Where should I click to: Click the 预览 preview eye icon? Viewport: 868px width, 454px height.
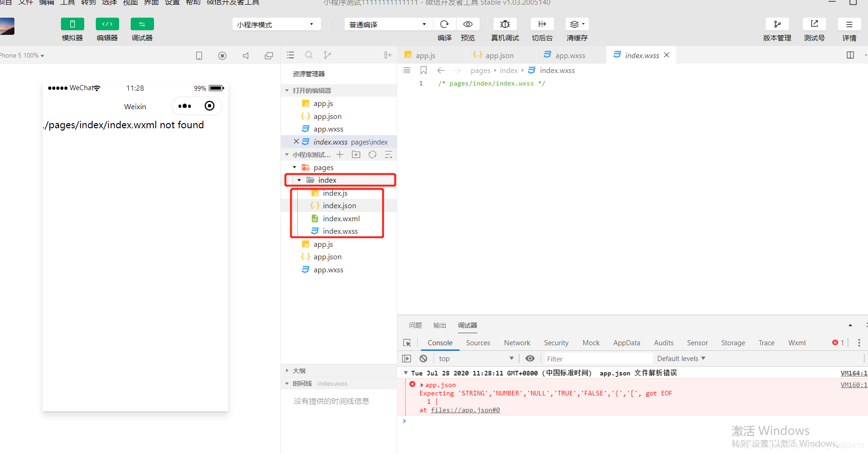point(468,24)
